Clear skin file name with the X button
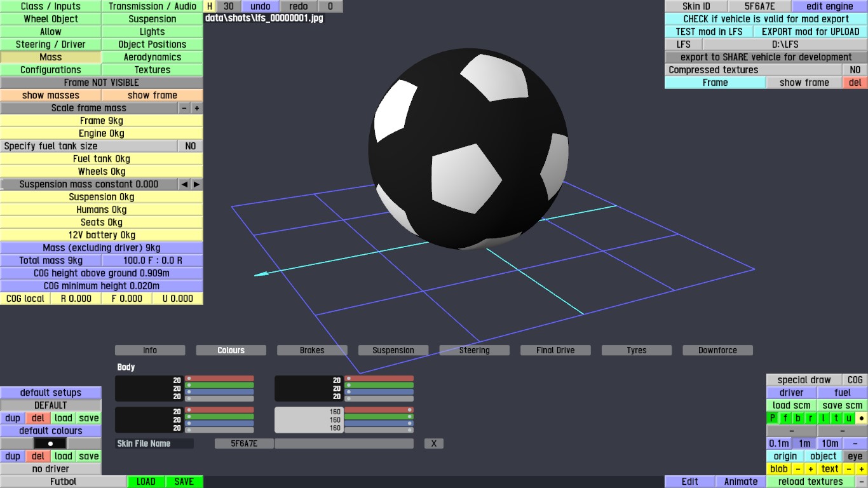Viewport: 868px width, 488px height. tap(434, 444)
